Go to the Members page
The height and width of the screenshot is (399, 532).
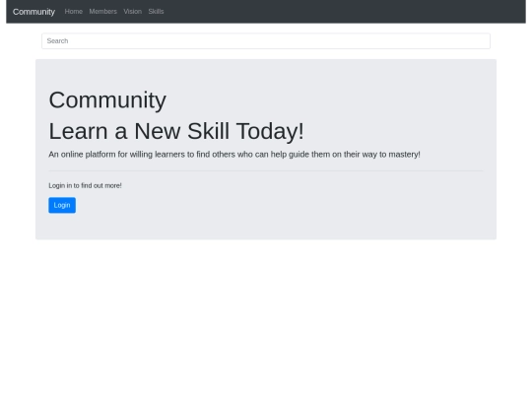102,12
